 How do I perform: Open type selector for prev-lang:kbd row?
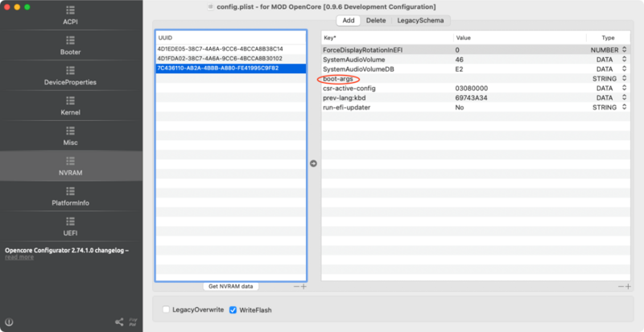click(625, 98)
